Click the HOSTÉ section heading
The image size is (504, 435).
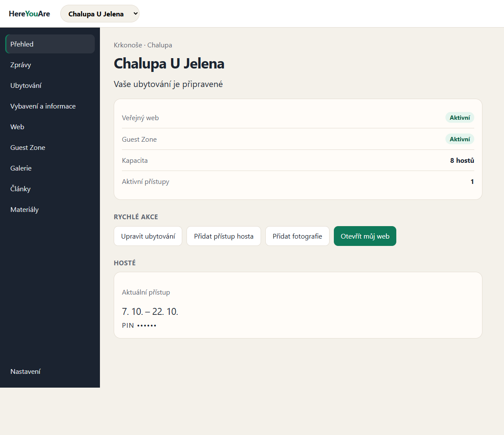125,263
